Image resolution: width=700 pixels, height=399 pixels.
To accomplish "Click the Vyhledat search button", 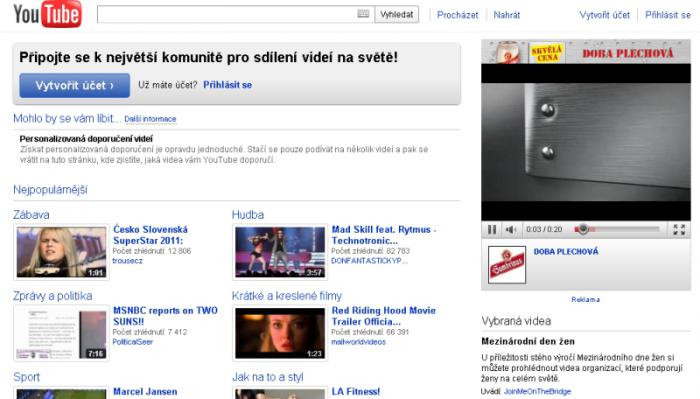I will [x=396, y=14].
